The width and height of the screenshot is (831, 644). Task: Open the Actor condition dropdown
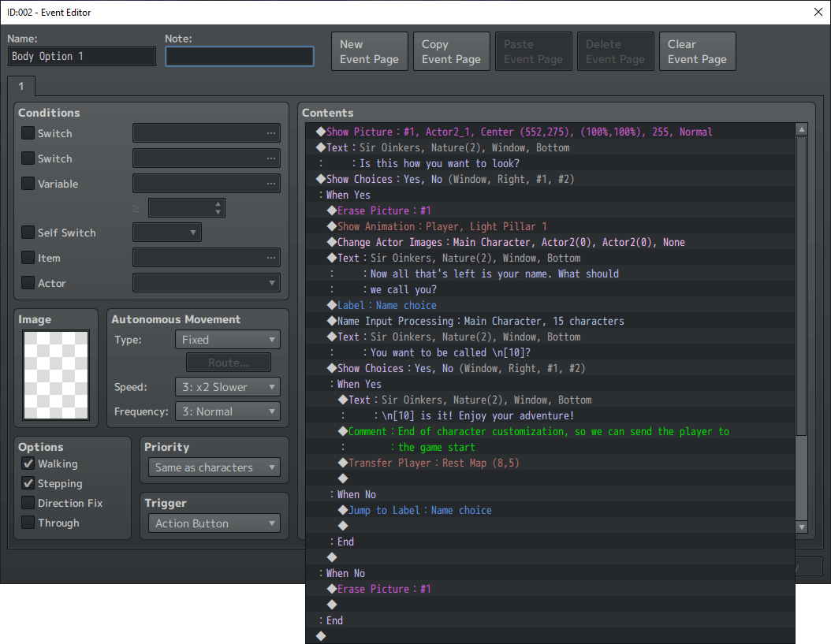206,282
